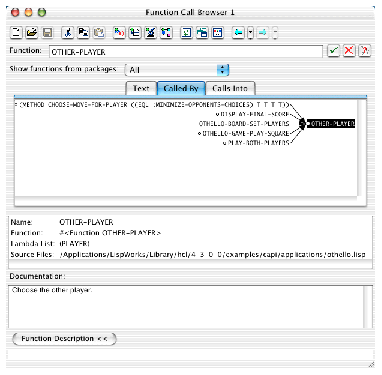Select the DISPLAY-FINAL-SCORE graph node
Image resolution: width=382 pixels, height=375 pixels.
(x=254, y=114)
